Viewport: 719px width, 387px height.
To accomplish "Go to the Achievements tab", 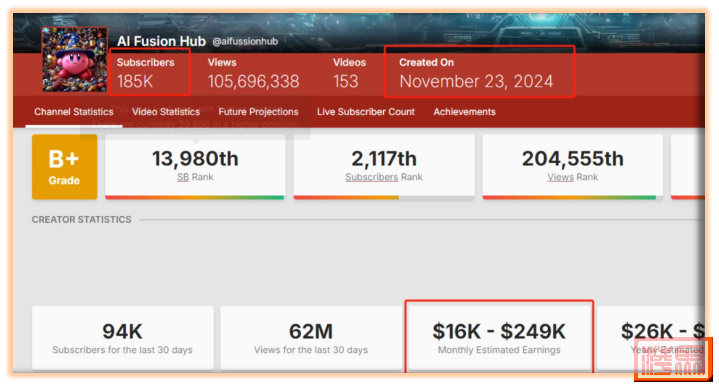I will tap(465, 112).
